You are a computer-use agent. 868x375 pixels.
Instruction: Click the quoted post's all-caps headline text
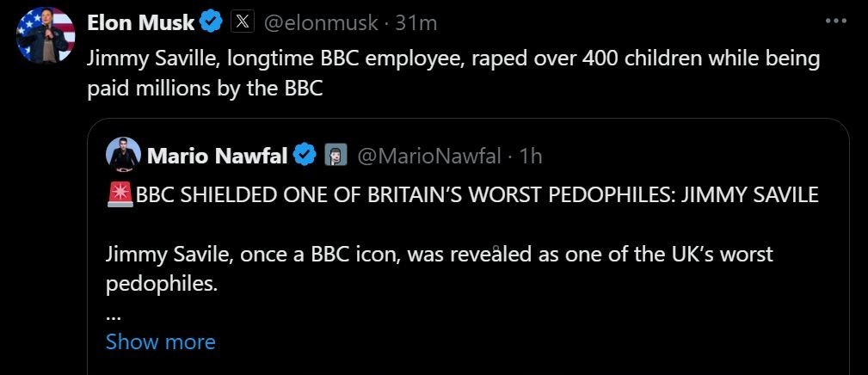tap(477, 195)
